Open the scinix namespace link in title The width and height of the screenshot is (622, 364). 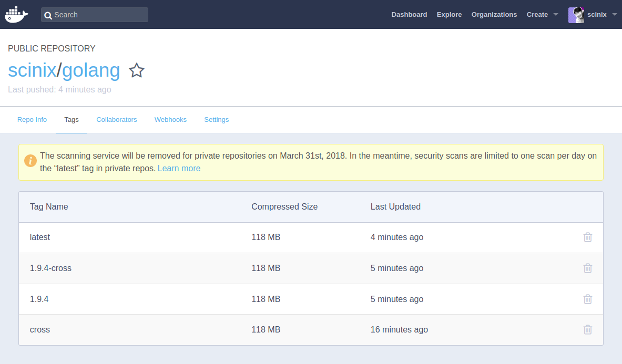[x=32, y=70]
